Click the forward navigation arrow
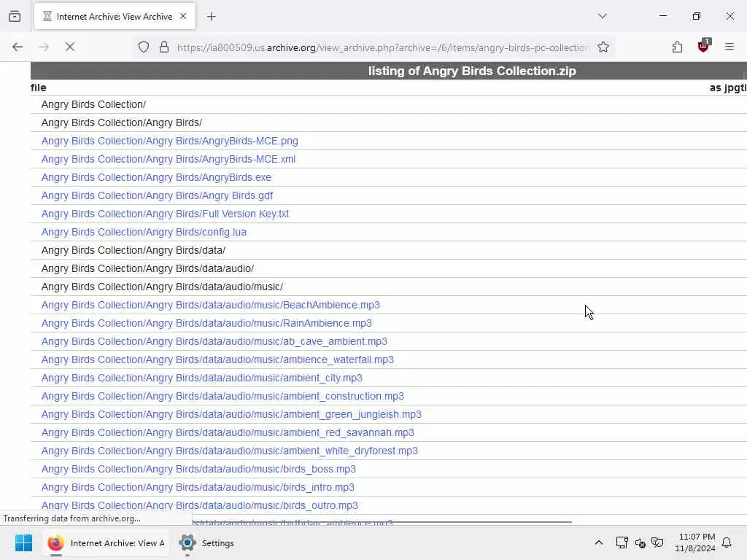 point(44,47)
